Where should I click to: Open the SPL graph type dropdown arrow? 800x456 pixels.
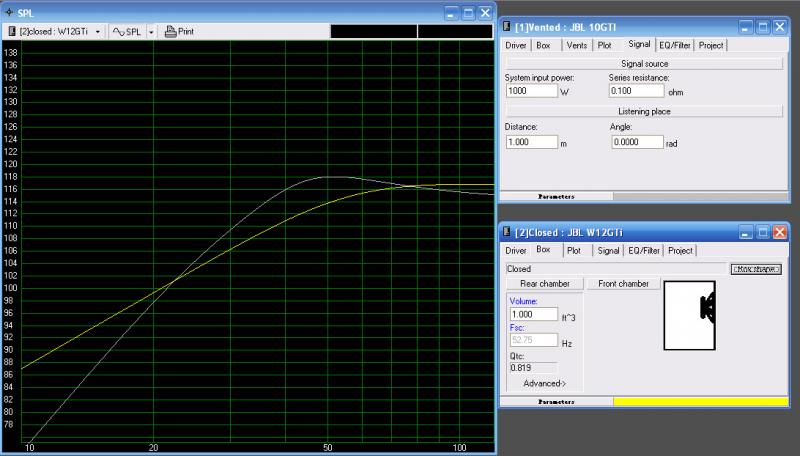point(151,31)
